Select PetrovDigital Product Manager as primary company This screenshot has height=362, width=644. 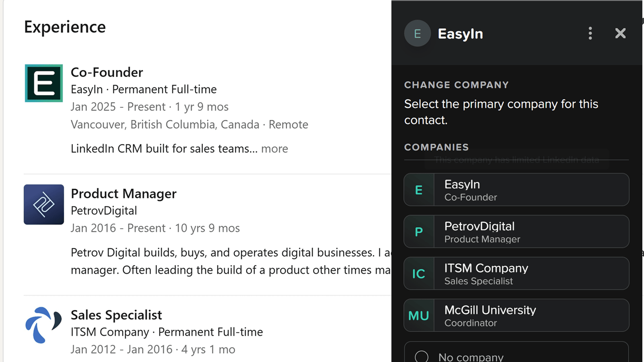tap(516, 232)
